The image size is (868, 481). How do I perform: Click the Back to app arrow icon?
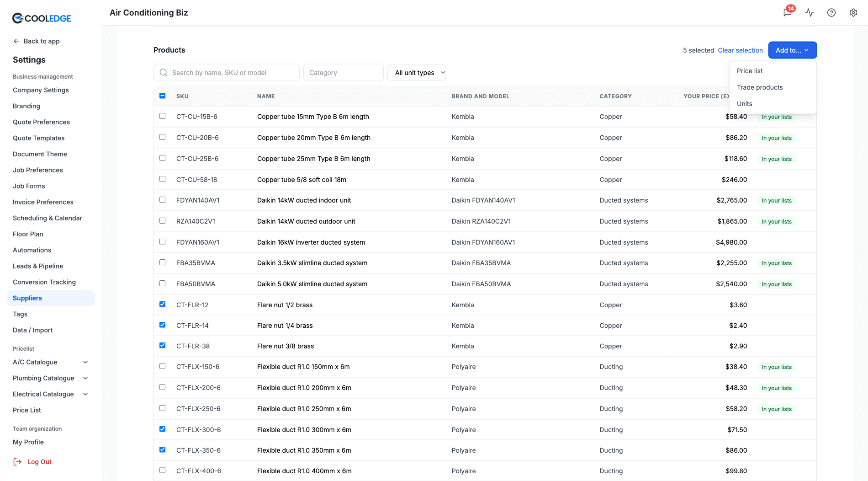click(x=16, y=41)
